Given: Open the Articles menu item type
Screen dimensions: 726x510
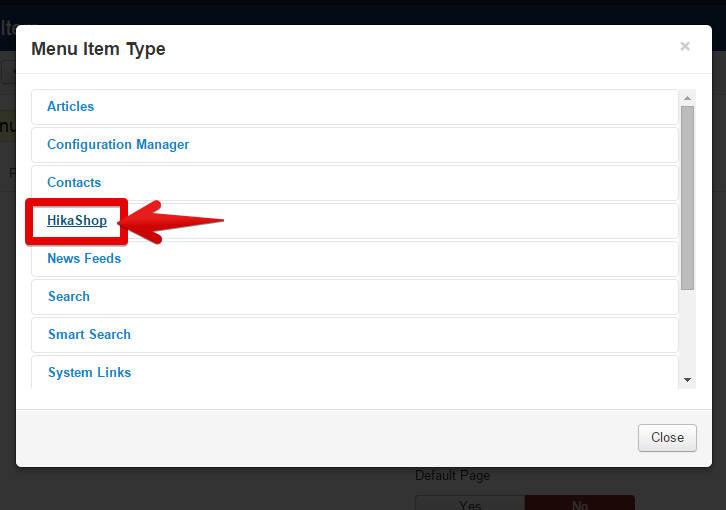Looking at the screenshot, I should [70, 107].
